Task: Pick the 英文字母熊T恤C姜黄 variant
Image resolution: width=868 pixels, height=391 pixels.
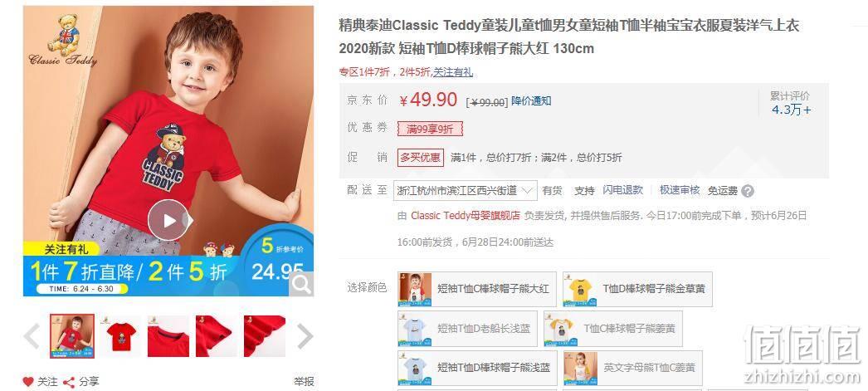Action: (632, 368)
